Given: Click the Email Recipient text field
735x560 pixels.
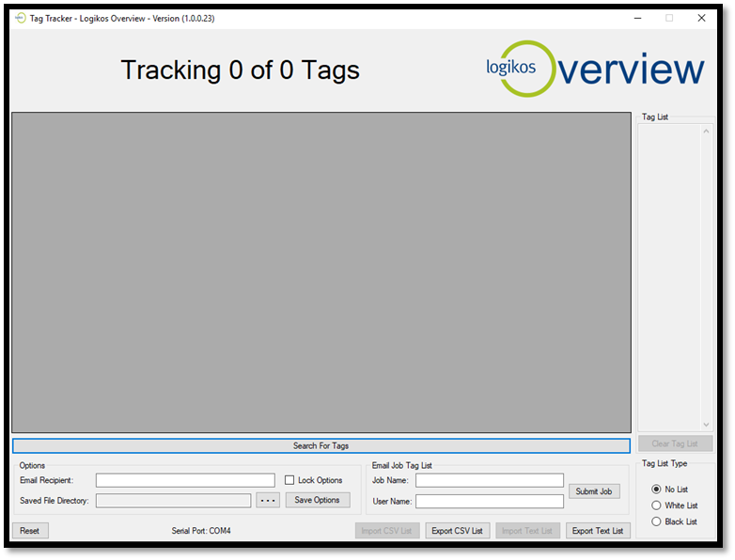Looking at the screenshot, I should coord(185,480).
